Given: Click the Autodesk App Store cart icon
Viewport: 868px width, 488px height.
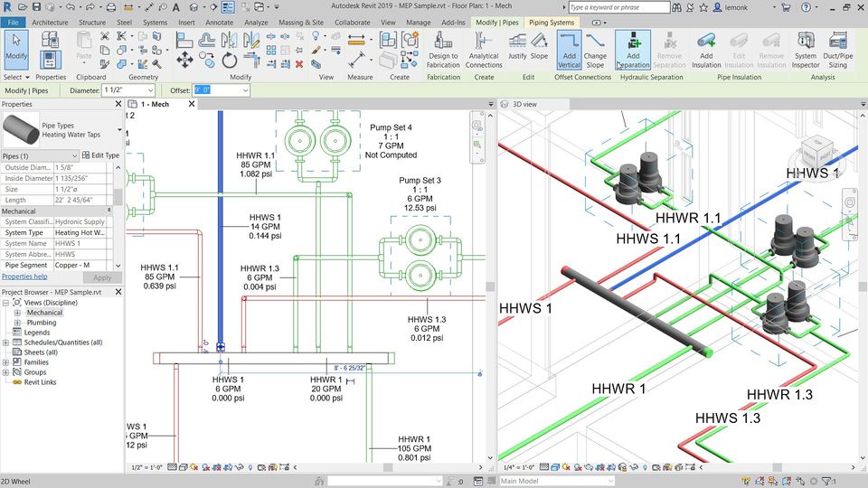Looking at the screenshot, I should coord(786,7).
